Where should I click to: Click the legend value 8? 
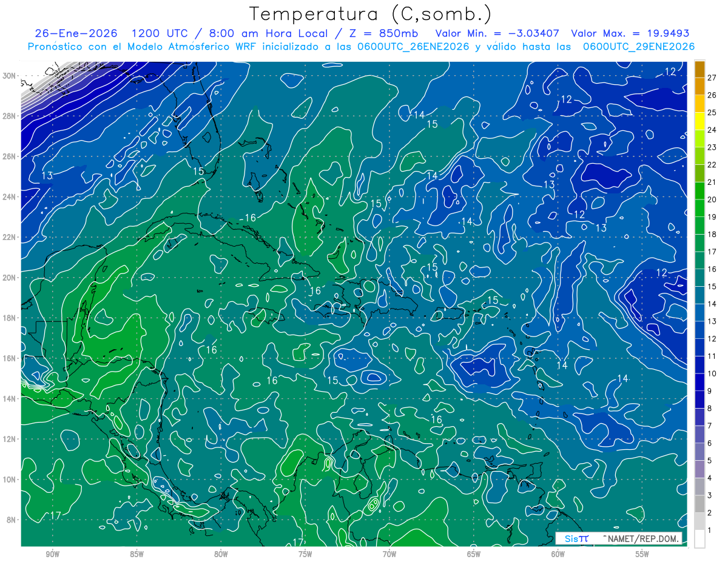[710, 408]
